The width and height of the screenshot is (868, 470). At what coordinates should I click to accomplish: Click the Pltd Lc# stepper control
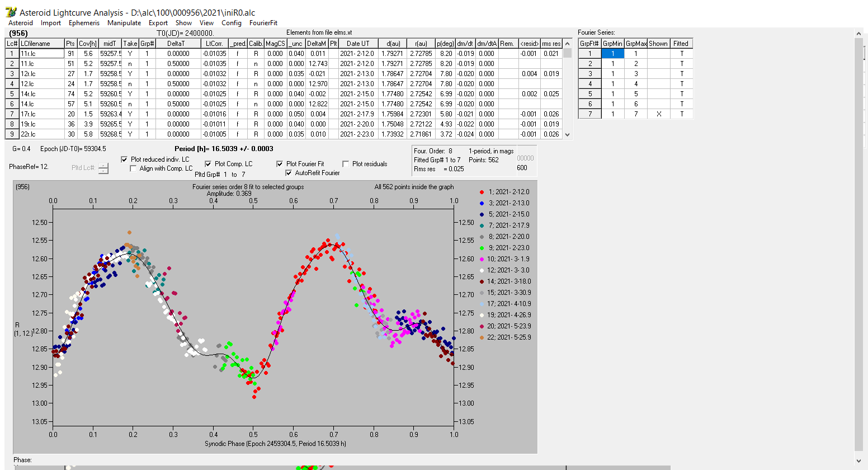(x=103, y=168)
